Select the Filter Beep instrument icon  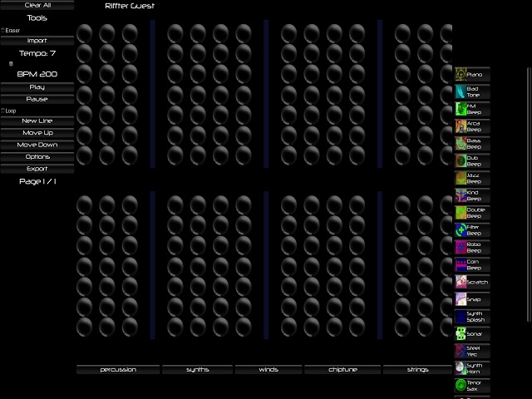[x=461, y=230]
